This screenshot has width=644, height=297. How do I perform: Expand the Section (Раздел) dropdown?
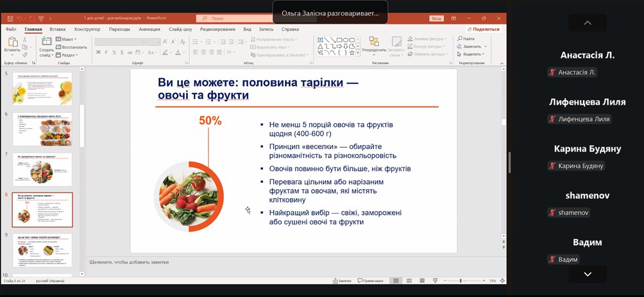(x=67, y=55)
